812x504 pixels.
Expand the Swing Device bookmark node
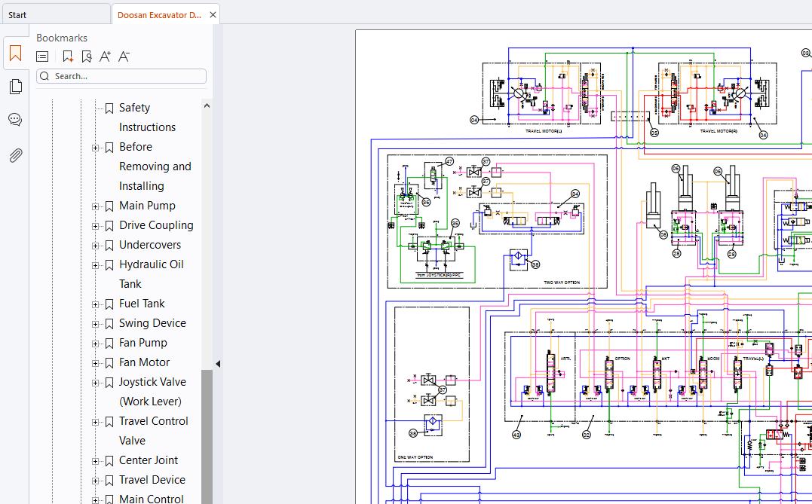tap(95, 324)
